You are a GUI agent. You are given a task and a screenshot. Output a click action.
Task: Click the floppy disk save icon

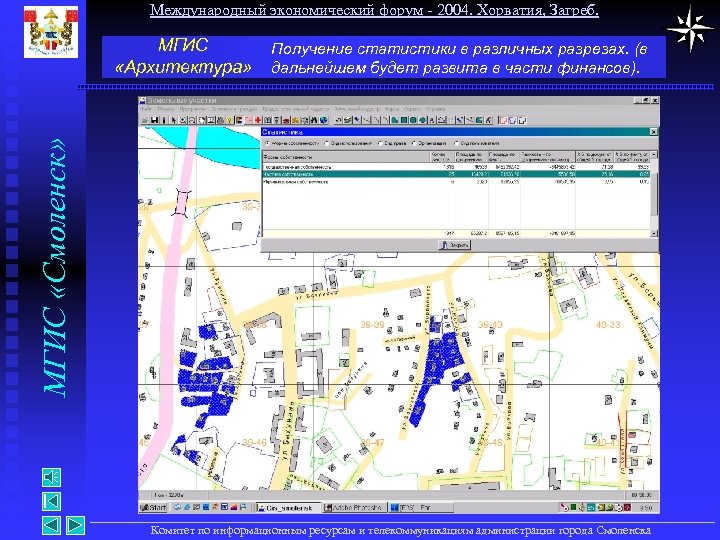pyautogui.click(x=155, y=120)
